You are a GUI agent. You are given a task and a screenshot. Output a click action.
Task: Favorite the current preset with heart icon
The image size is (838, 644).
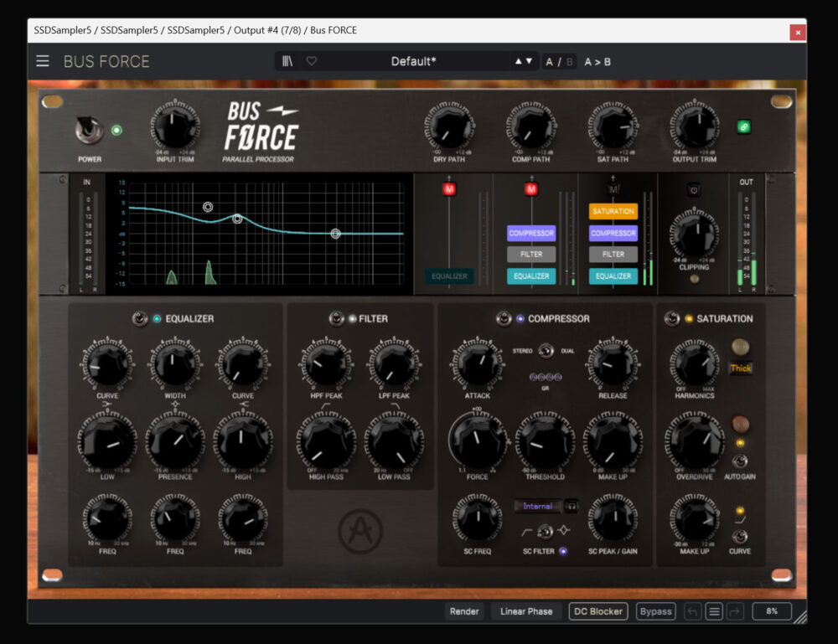click(312, 61)
